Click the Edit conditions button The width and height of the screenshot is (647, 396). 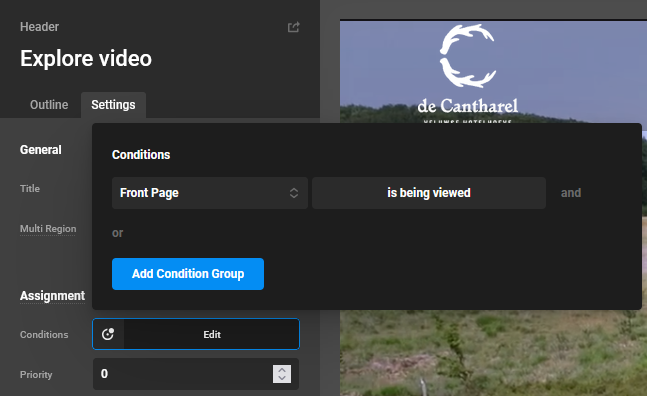(x=212, y=334)
